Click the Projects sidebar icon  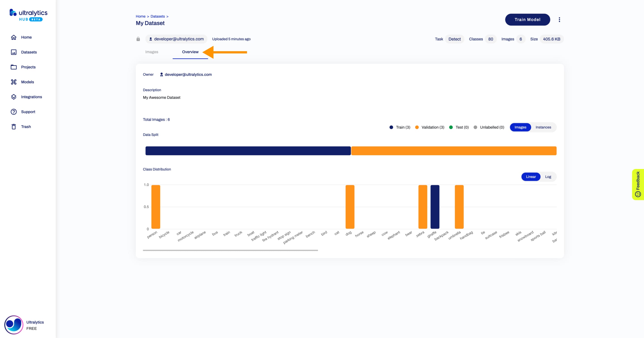point(14,67)
